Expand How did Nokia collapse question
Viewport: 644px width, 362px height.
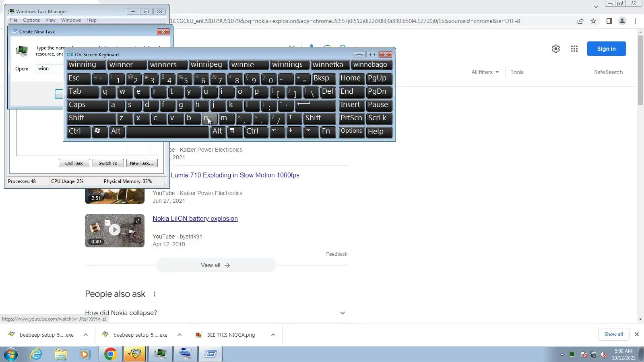click(x=216, y=313)
